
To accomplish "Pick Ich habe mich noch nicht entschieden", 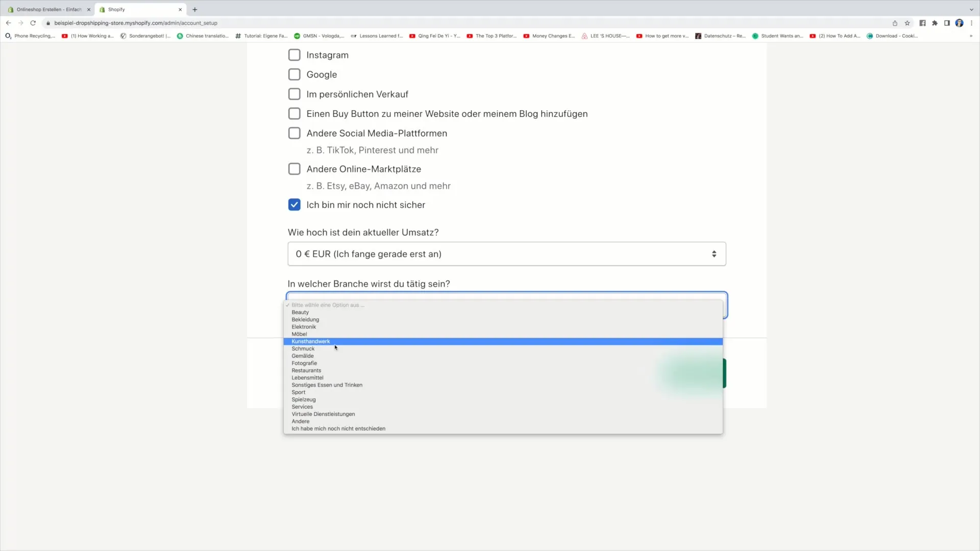I will 503,429.
